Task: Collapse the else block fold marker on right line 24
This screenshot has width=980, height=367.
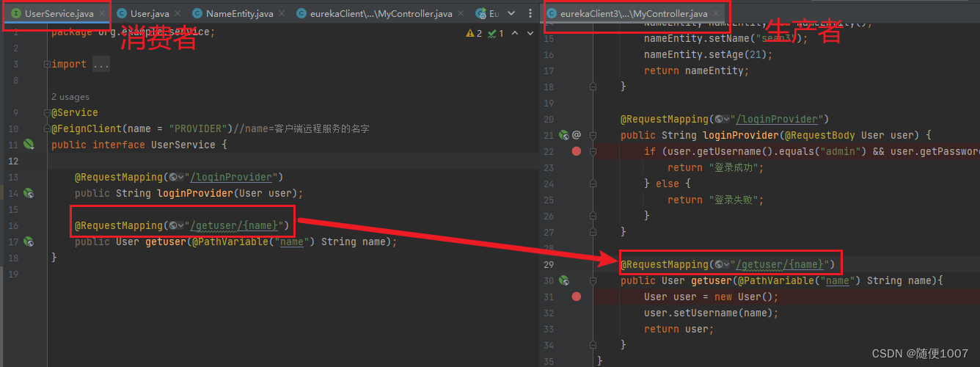Action: point(593,183)
